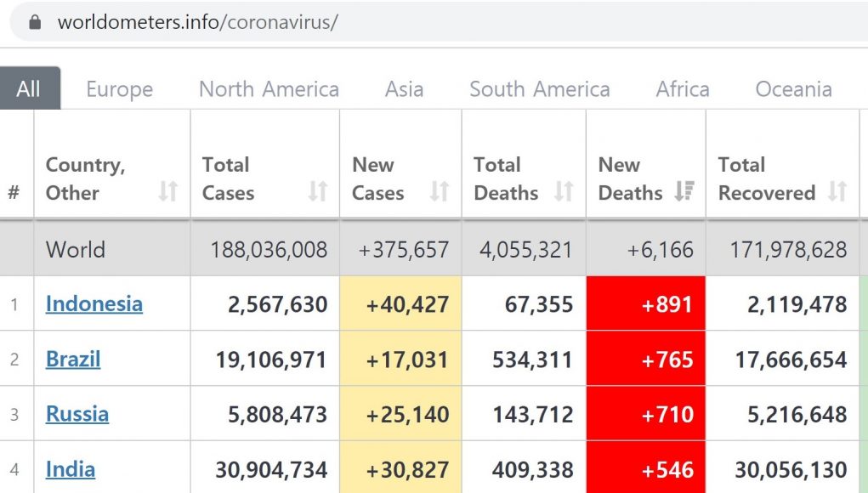The height and width of the screenshot is (493, 868).
Task: Sort by Country column arrows icon
Action: point(168,192)
